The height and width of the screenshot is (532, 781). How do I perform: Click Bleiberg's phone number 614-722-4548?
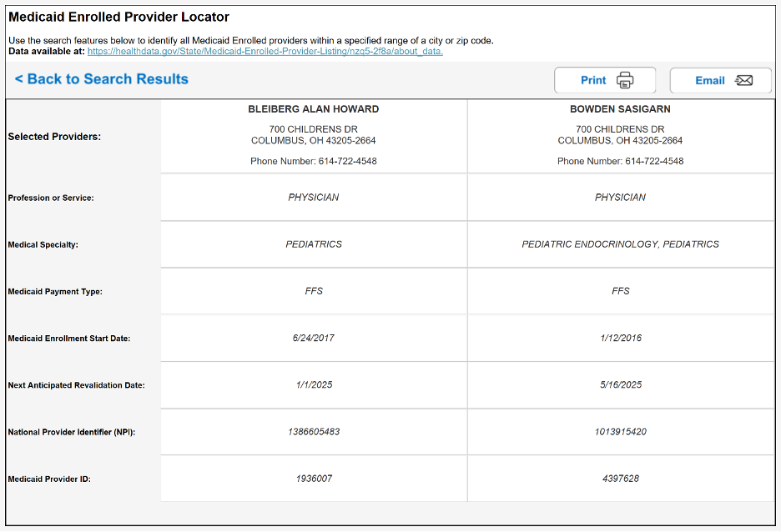point(347,161)
